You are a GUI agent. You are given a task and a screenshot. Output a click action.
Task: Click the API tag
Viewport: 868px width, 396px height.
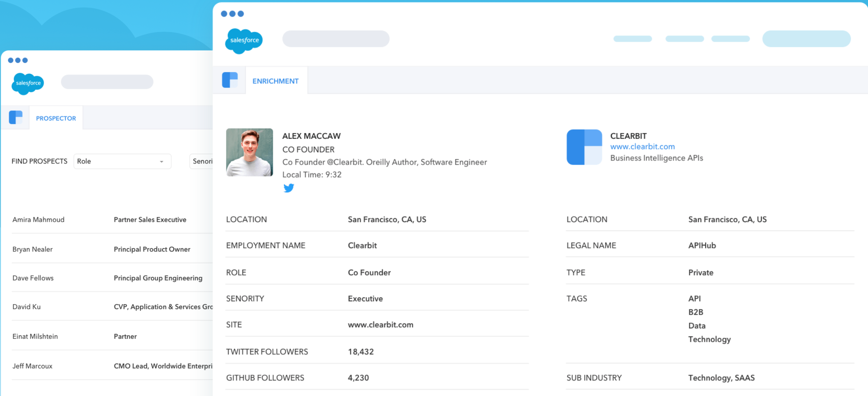coord(694,298)
